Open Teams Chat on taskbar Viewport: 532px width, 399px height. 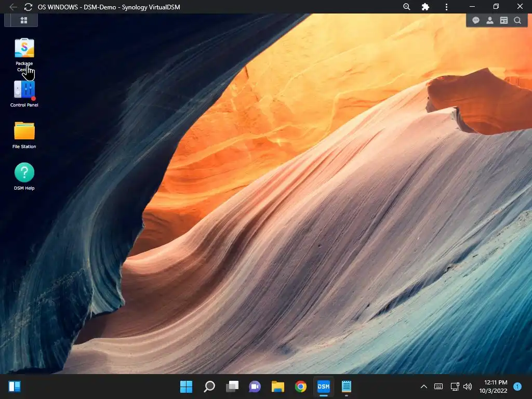[x=255, y=387]
